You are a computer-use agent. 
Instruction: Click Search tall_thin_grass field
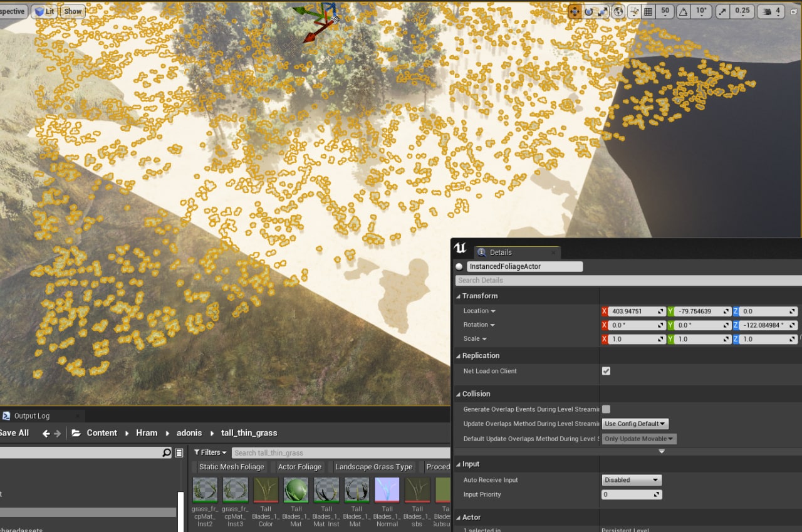pyautogui.click(x=341, y=452)
